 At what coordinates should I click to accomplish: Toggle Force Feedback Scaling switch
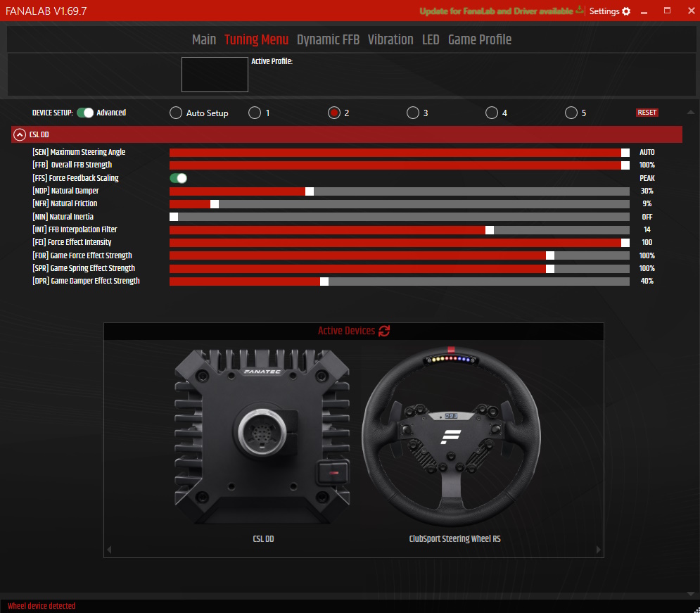(x=178, y=178)
